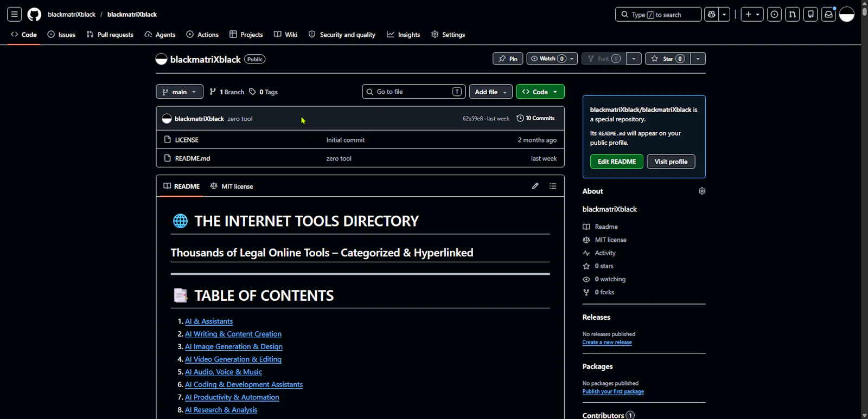This screenshot has height=419, width=868.
Task: Select the MIT license tab in README panel
Action: pyautogui.click(x=232, y=186)
